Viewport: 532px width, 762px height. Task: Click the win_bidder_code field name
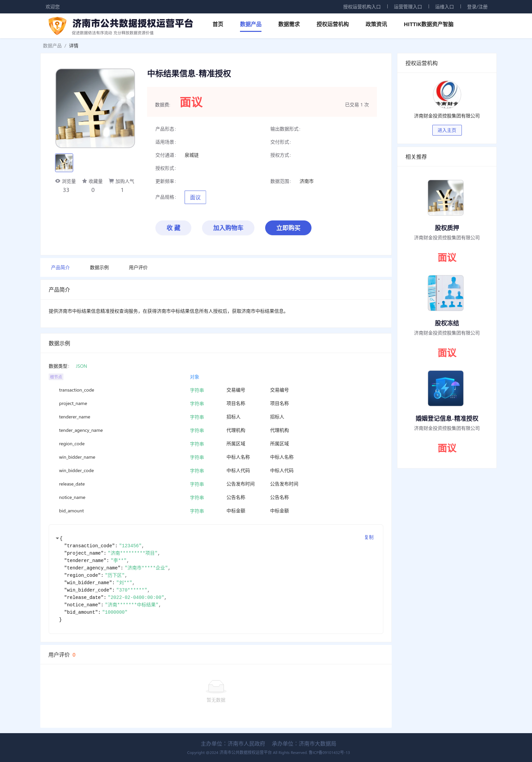[77, 470]
